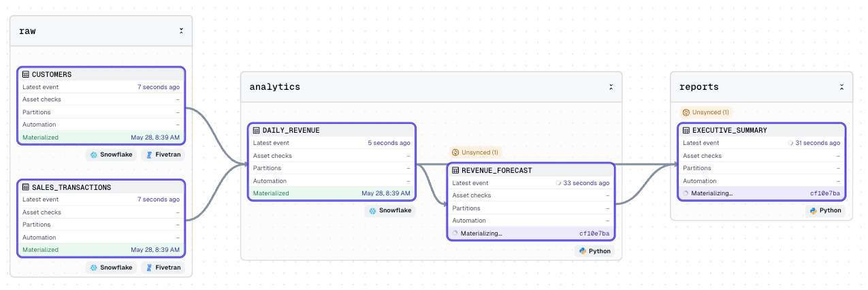Open run cf10e7ba link on EXECUTIVE_SUMMARY
This screenshot has width=868, height=290.
(825, 193)
